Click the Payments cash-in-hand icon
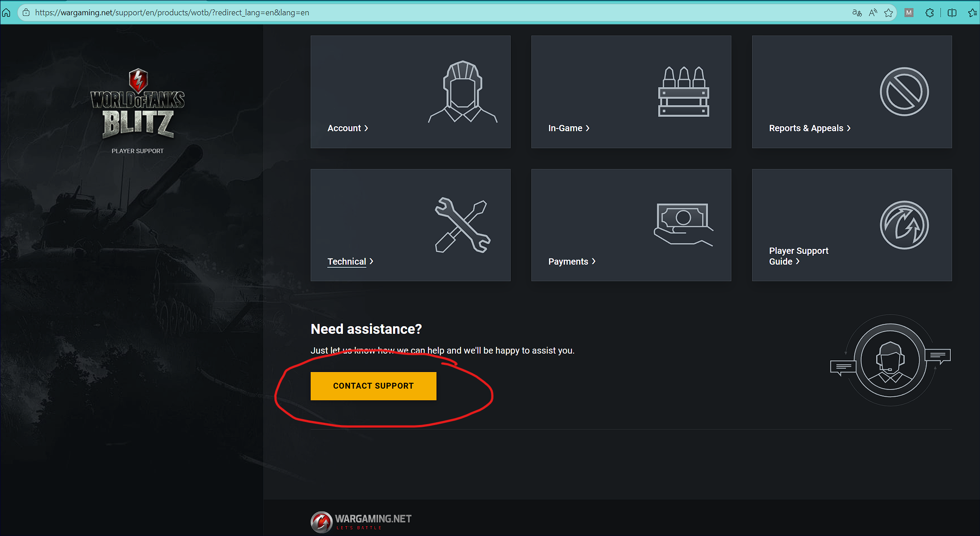 [684, 224]
